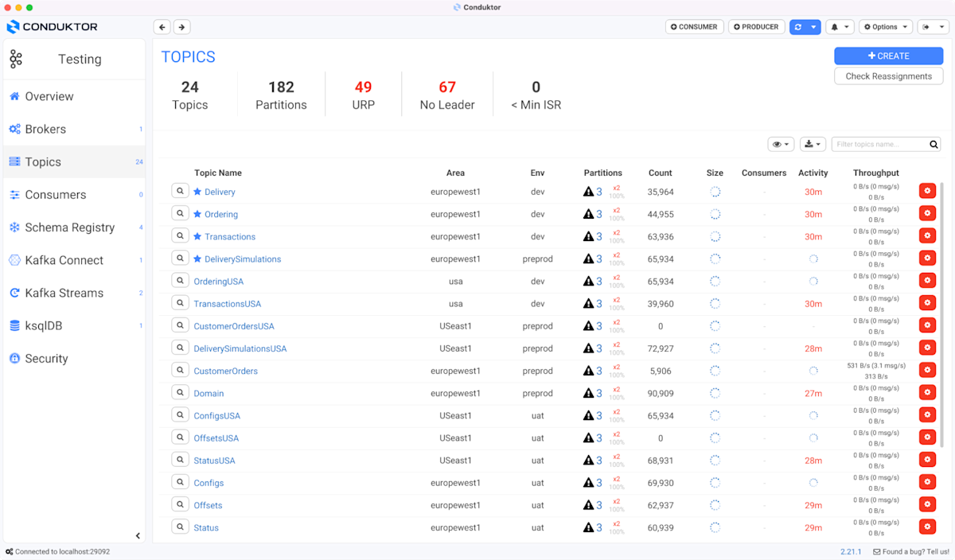
Task: Click the topics table vertical scrollbar
Action: (942, 314)
